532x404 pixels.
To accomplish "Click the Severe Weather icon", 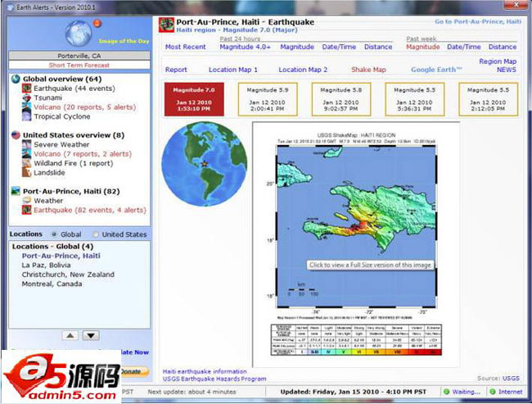I will pos(26,144).
